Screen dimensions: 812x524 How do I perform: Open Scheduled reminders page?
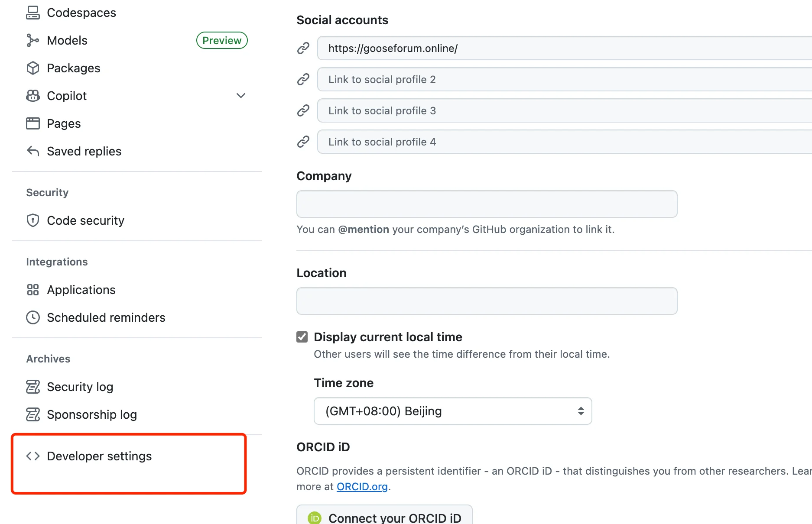(x=106, y=317)
